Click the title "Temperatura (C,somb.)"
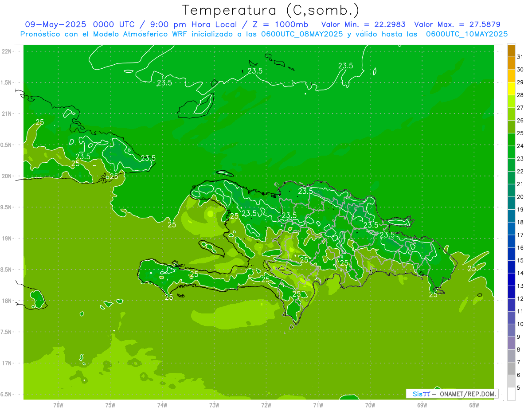Screen dimensions: 532x411 [x=270, y=11]
